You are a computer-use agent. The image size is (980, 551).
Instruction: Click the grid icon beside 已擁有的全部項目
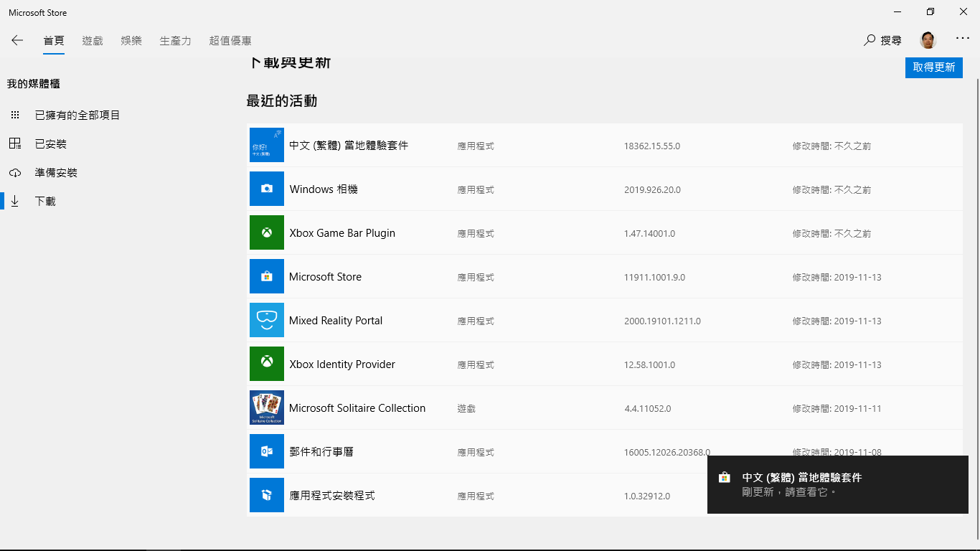click(x=15, y=115)
